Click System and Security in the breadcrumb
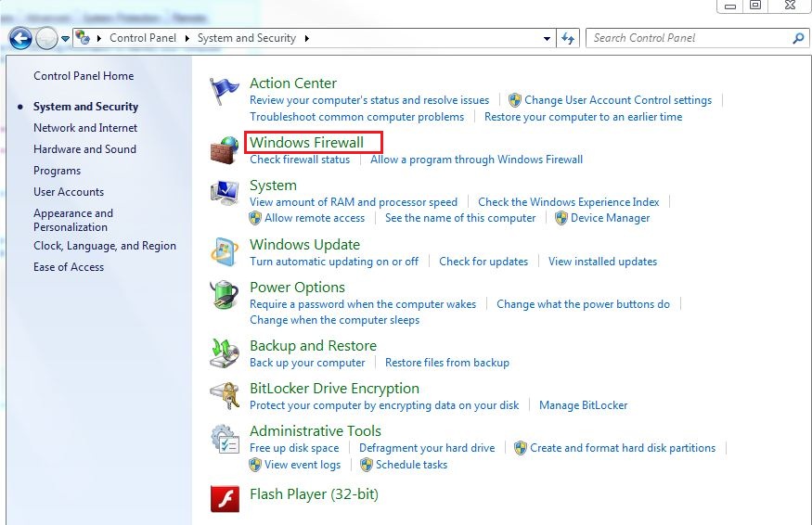This screenshot has height=525, width=812. 247,38
